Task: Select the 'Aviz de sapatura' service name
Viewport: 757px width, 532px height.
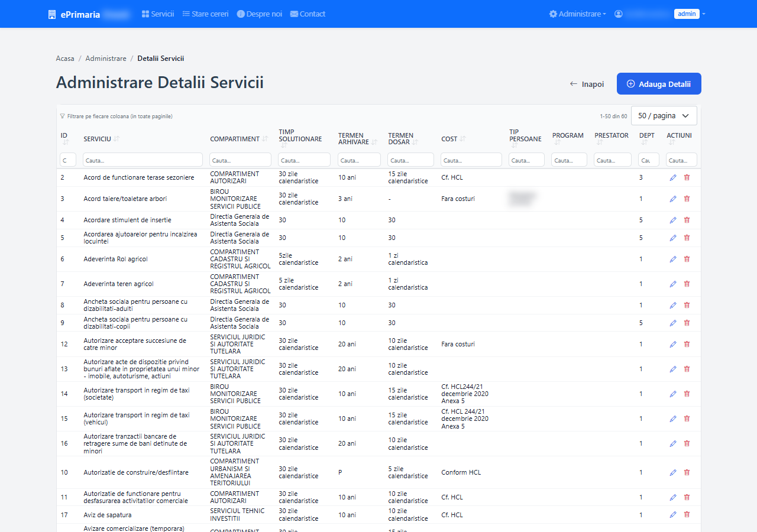Action: [x=108, y=515]
